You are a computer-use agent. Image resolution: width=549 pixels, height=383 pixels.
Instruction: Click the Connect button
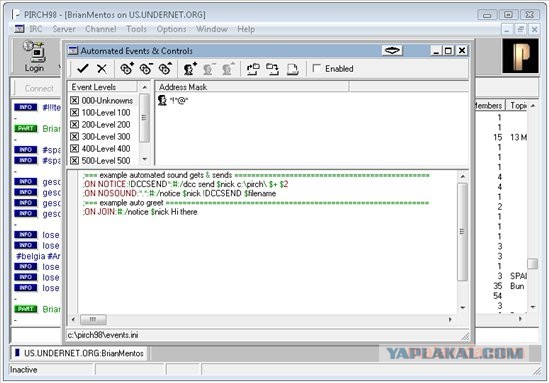39,88
